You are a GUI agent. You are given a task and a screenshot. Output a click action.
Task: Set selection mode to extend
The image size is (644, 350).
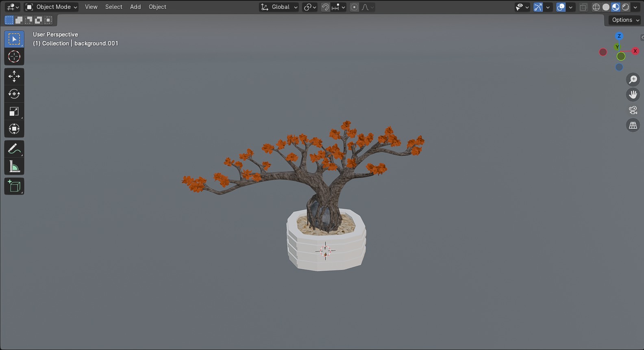[x=19, y=20]
